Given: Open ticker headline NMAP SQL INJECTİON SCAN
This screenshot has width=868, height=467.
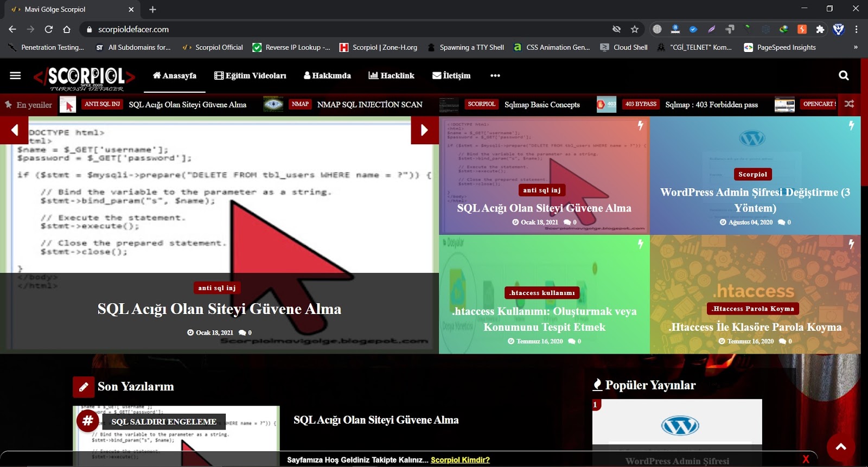Looking at the screenshot, I should click(x=369, y=105).
